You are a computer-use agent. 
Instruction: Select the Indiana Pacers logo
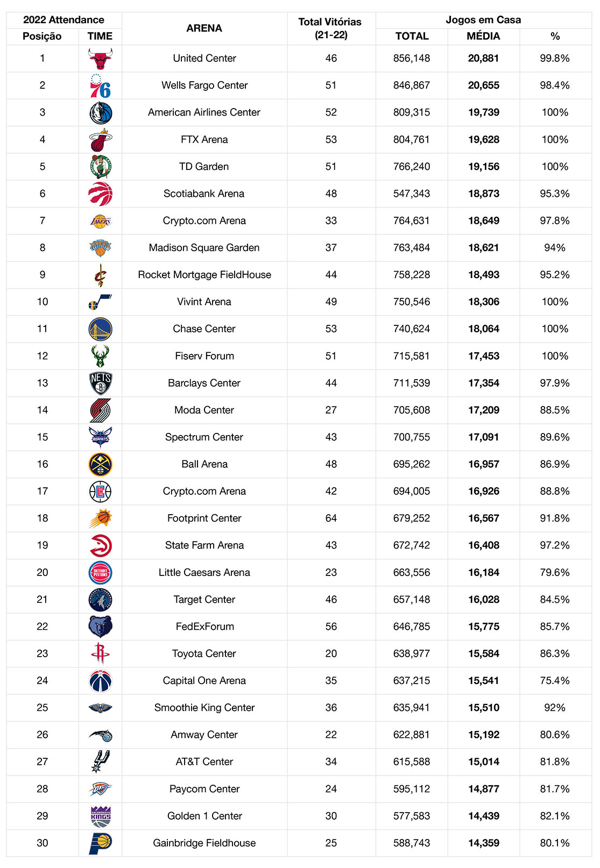(100, 843)
